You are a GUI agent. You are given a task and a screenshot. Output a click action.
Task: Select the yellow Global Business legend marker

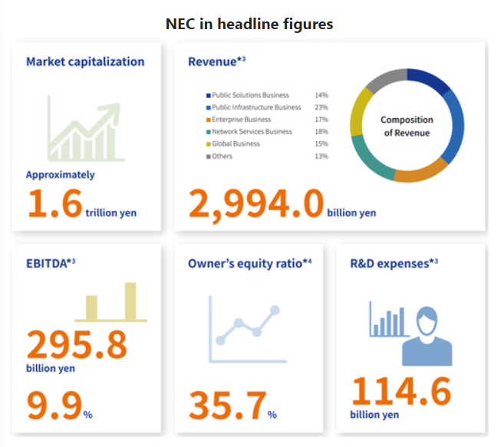pos(208,144)
